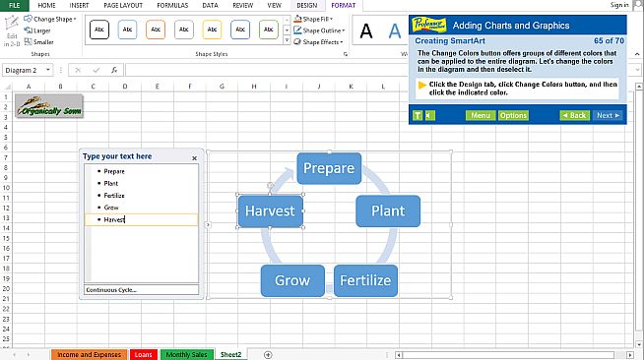Switch to the VIEW tab
644x360 pixels.
[x=274, y=5]
